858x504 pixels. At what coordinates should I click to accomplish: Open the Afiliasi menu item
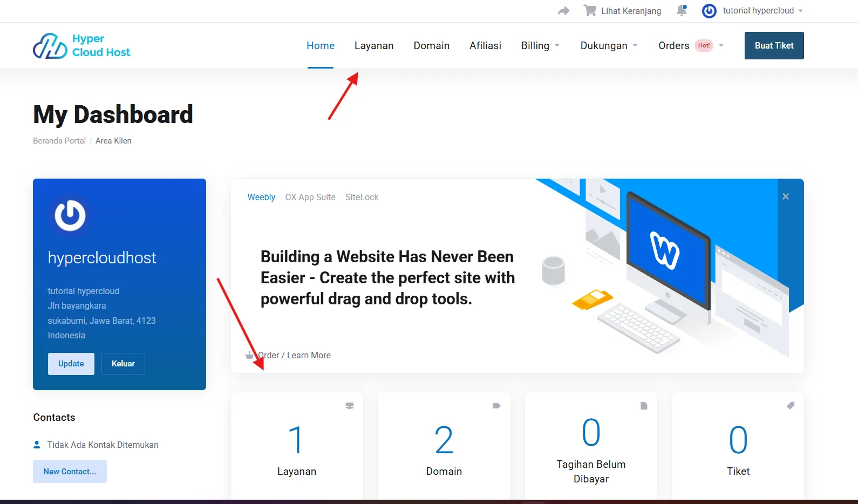pyautogui.click(x=485, y=46)
